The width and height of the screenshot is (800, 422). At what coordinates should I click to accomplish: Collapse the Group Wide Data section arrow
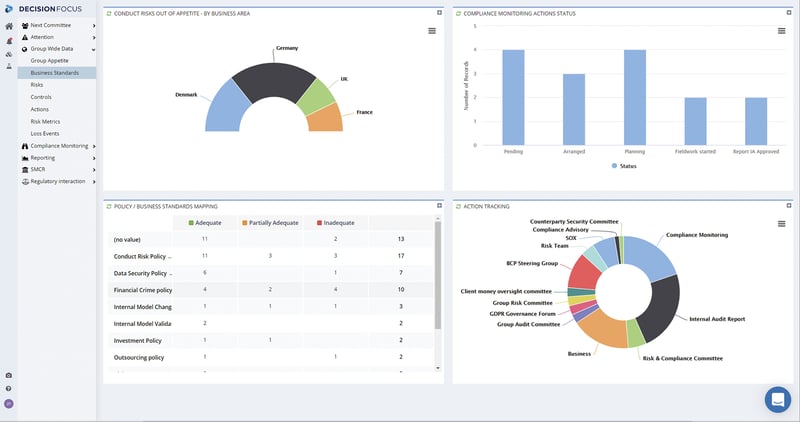tap(94, 49)
